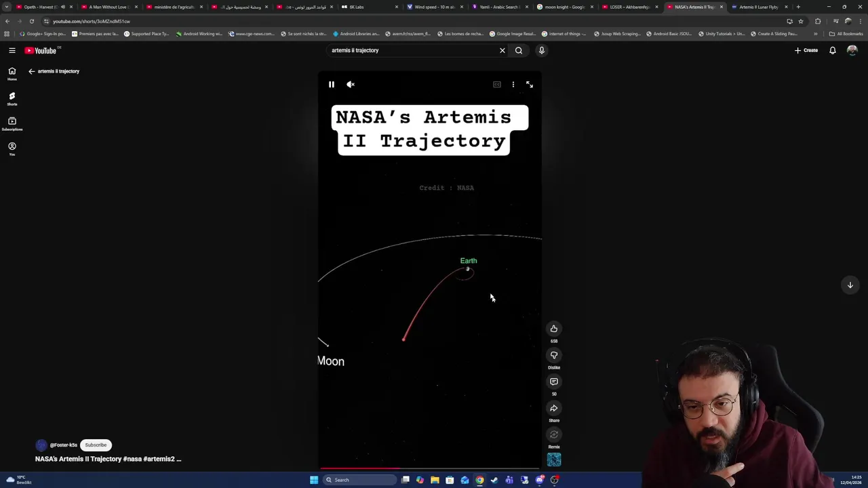
Task: Focus the YouTube search input field
Action: [x=412, y=50]
